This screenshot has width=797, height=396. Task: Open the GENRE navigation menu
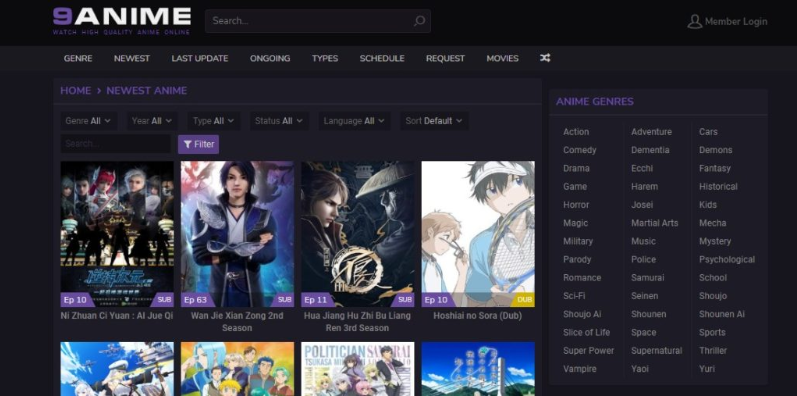pos(78,58)
